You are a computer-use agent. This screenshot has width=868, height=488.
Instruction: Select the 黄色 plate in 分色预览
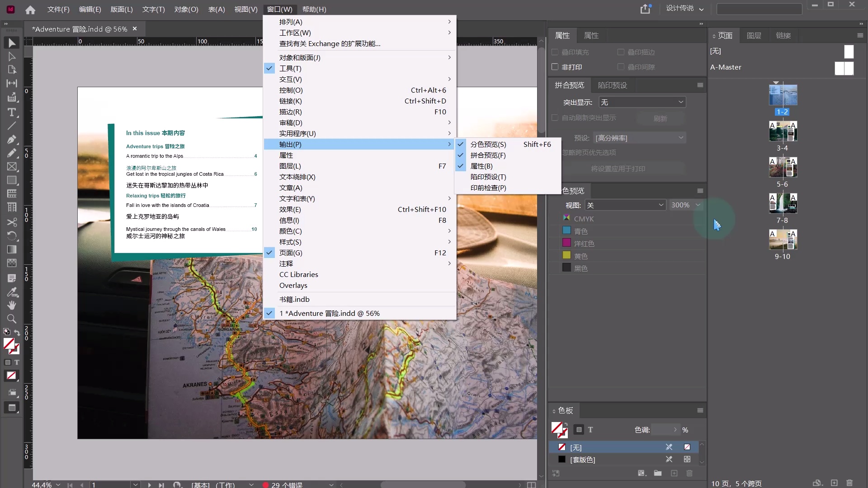click(x=581, y=255)
